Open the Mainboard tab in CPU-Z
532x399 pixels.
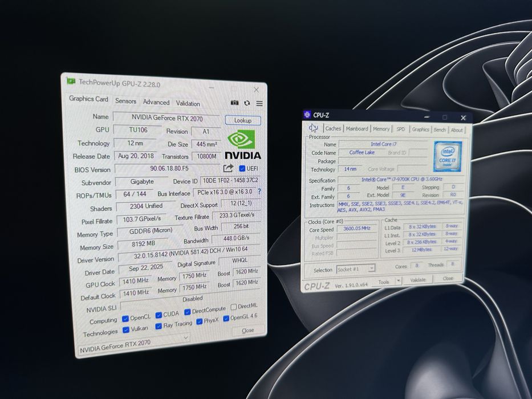click(x=357, y=129)
